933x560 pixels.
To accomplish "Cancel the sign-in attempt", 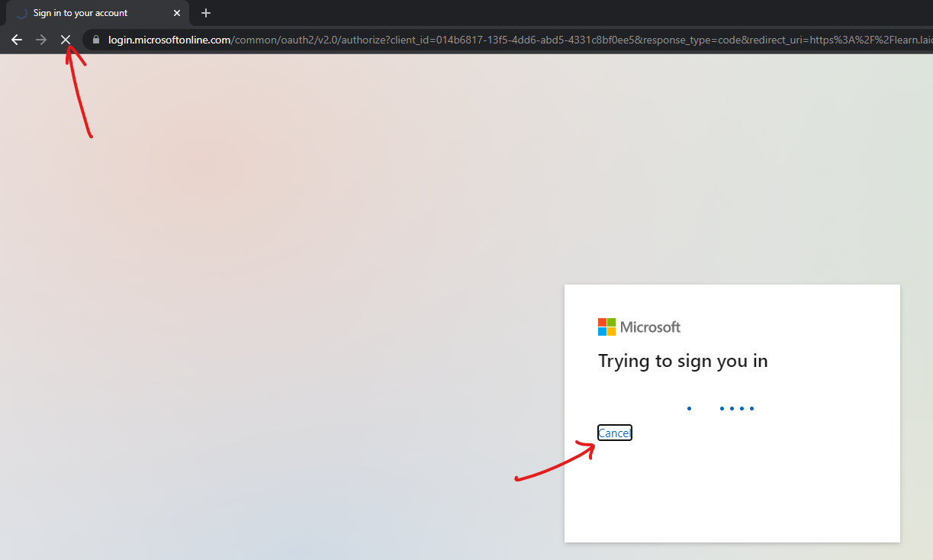I will pyautogui.click(x=614, y=433).
